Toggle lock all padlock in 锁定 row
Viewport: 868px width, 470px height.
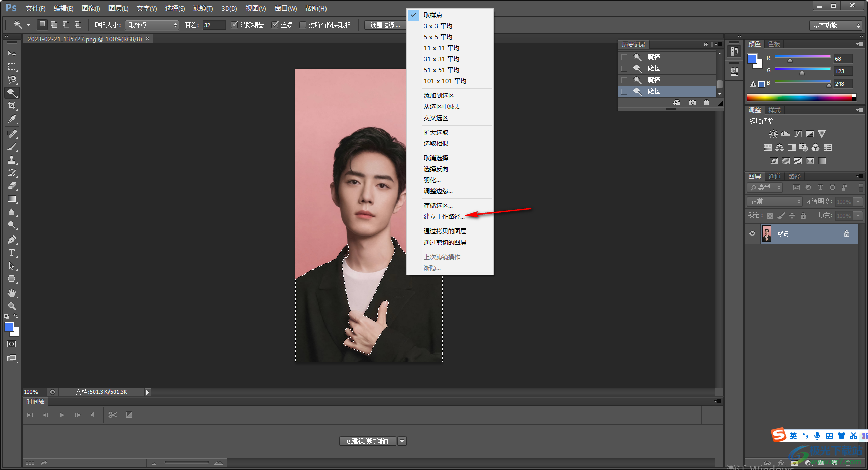click(803, 216)
